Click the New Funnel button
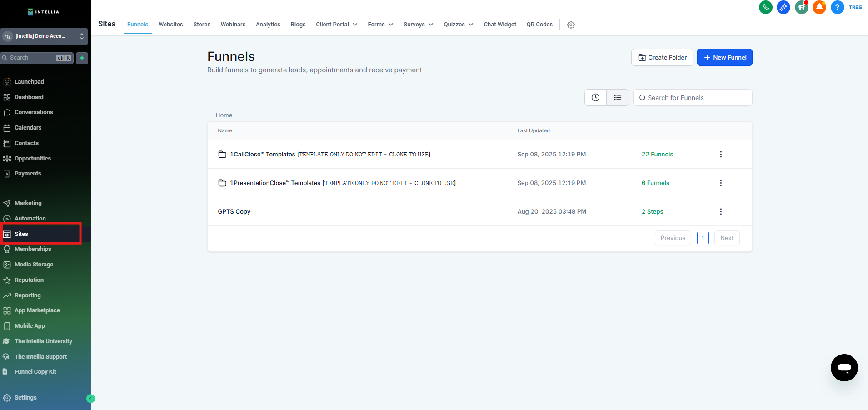This screenshot has height=410, width=868. (x=724, y=58)
